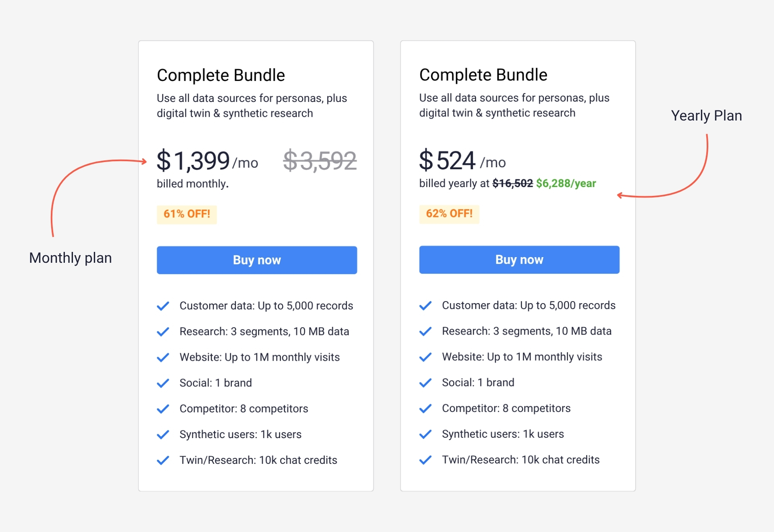Click the $524/mo yearly price

[x=462, y=160]
